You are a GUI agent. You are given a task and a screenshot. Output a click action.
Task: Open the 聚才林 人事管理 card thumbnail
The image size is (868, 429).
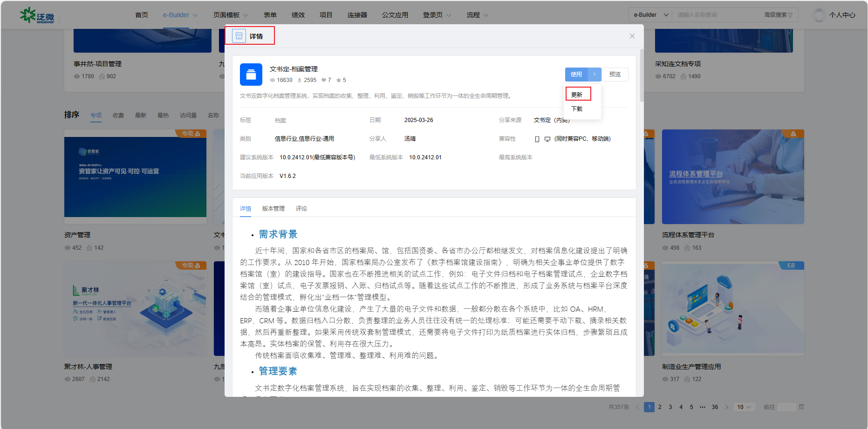click(x=135, y=309)
